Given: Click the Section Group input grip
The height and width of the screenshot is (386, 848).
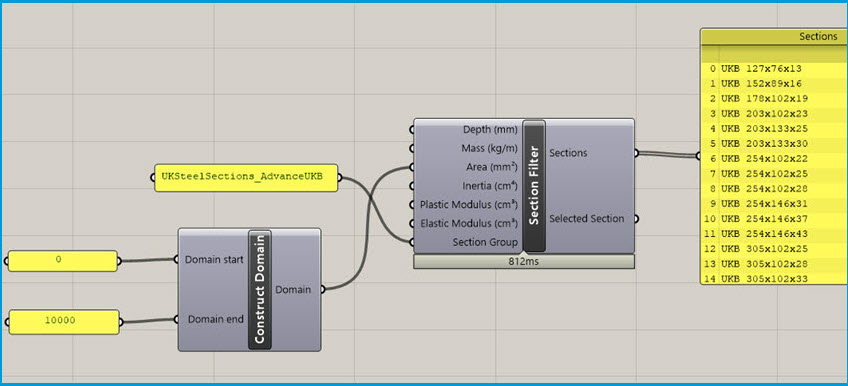Looking at the screenshot, I should [412, 242].
